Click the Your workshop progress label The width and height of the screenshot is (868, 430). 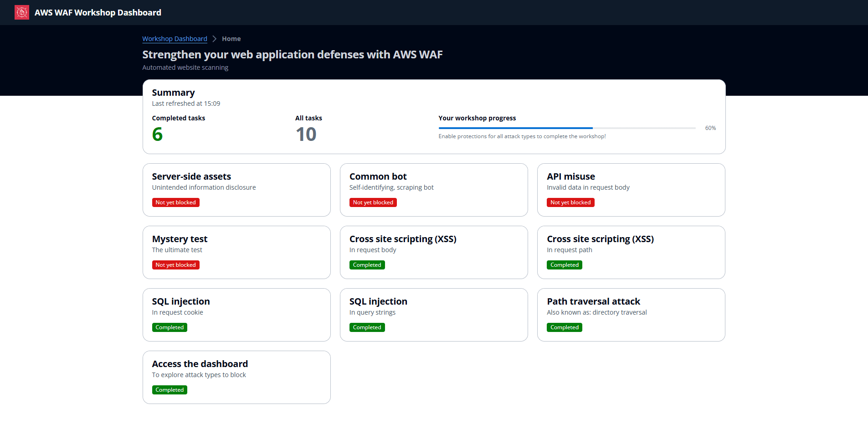pyautogui.click(x=477, y=118)
